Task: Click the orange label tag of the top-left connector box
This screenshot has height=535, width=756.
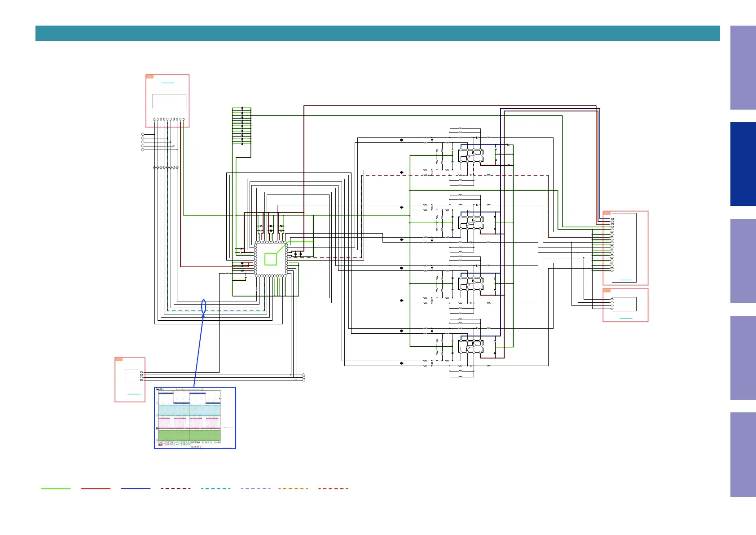Action: tap(150, 77)
